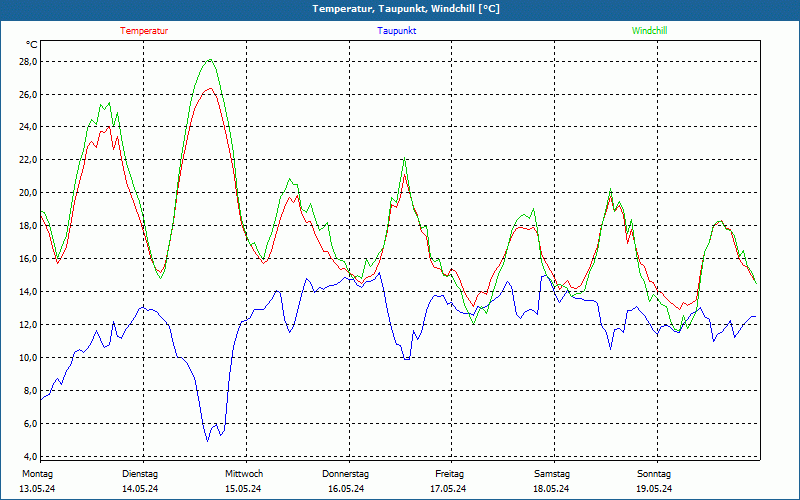Viewport: 800px width, 500px height.
Task: Click the 28,0 value on the y-axis
Action: pyautogui.click(x=29, y=62)
